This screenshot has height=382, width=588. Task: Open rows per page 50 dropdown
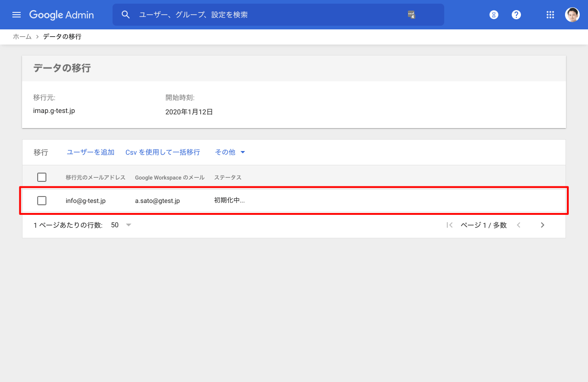[121, 225]
